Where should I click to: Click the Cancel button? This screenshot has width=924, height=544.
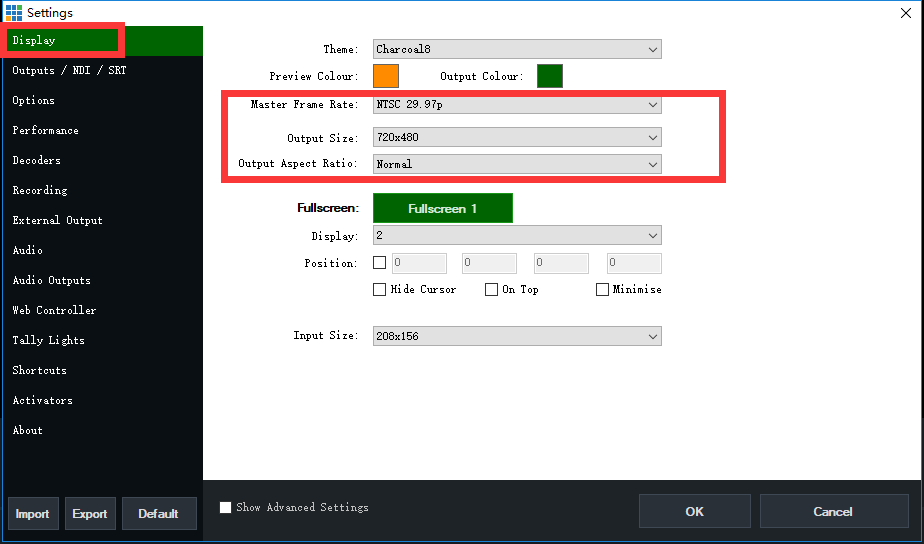point(834,511)
